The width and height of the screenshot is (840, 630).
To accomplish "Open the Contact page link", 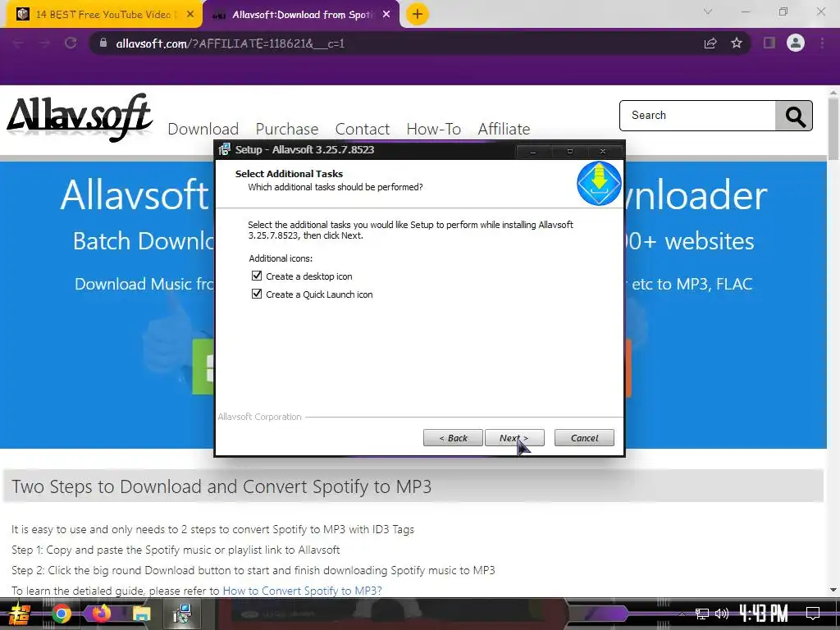I will (x=362, y=129).
